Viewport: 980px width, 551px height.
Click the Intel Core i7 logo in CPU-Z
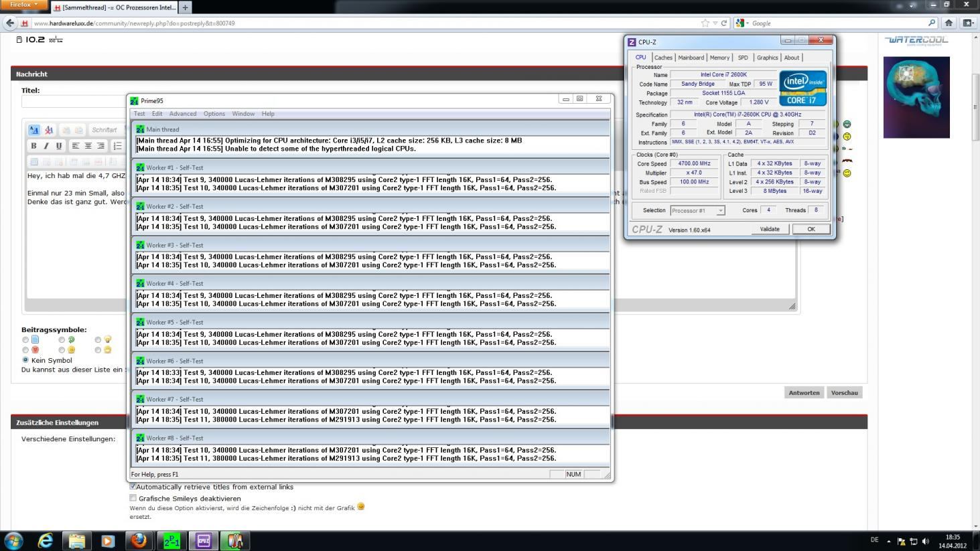(x=802, y=88)
